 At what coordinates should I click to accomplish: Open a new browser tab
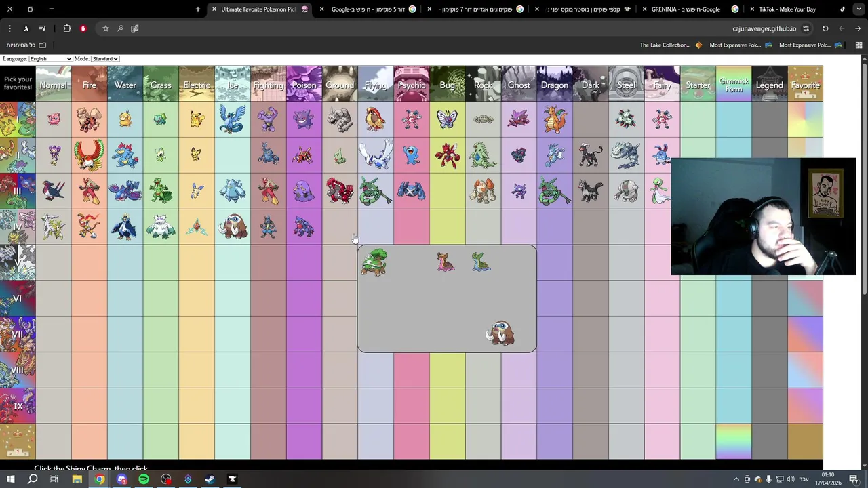click(198, 9)
